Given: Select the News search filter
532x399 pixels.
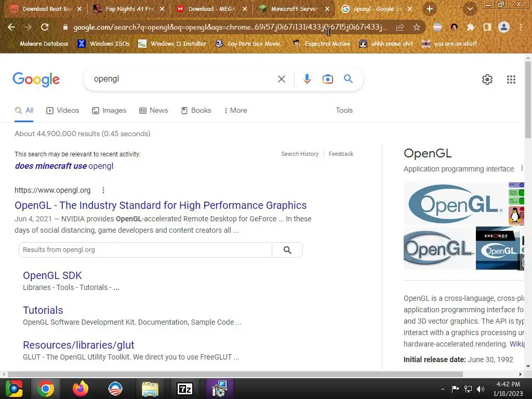Looking at the screenshot, I should click(x=154, y=111).
